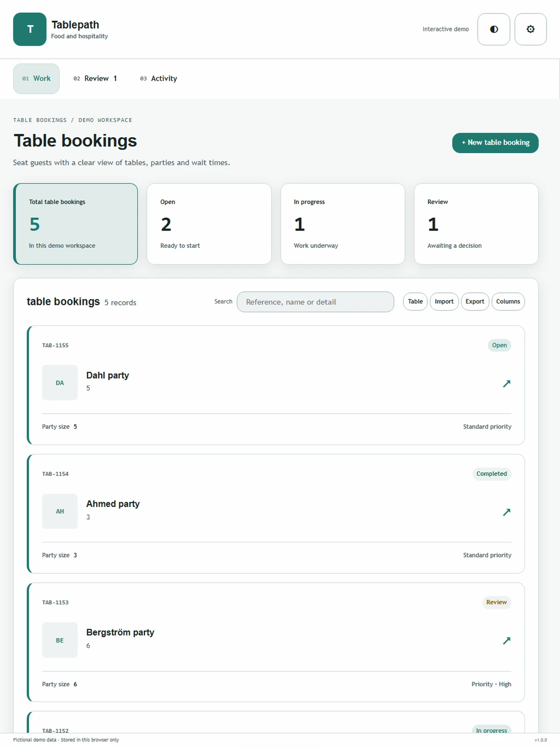Click the Interactive demo label

coord(446,29)
